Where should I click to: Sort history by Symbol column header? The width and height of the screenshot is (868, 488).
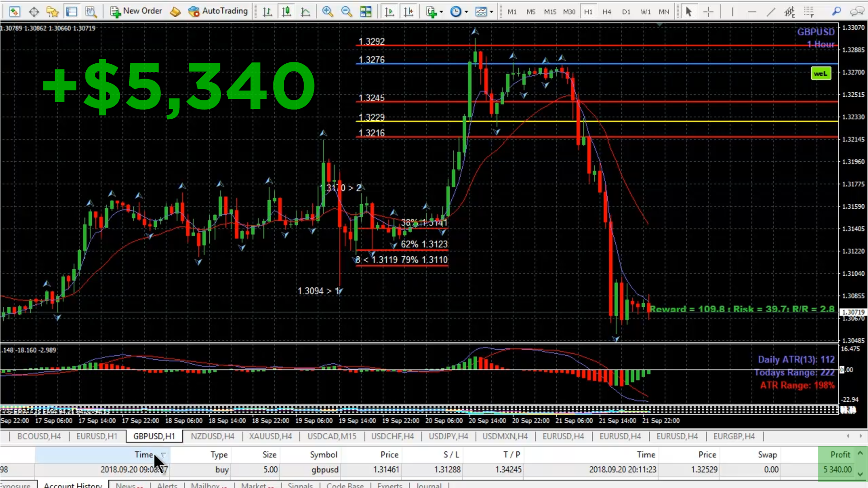pyautogui.click(x=324, y=455)
